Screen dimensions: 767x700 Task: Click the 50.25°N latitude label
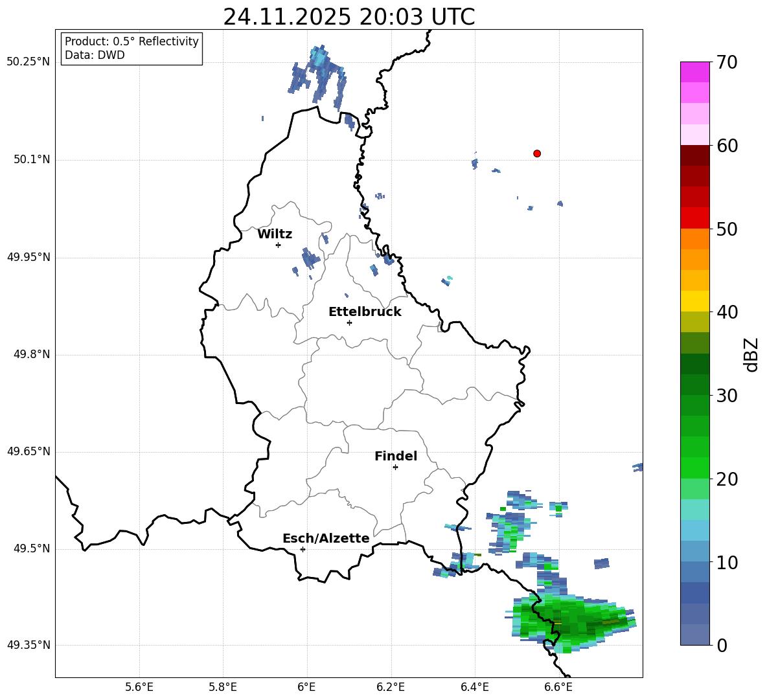[x=29, y=62]
